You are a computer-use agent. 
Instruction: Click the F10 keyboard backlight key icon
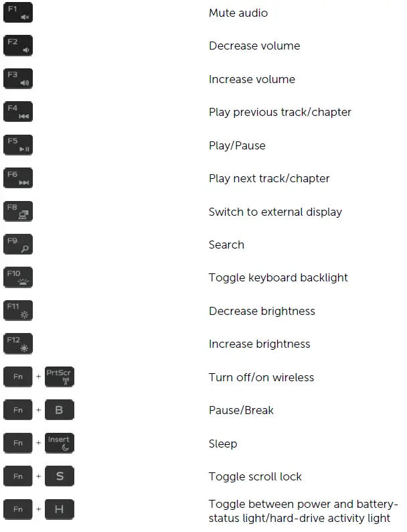click(x=18, y=277)
